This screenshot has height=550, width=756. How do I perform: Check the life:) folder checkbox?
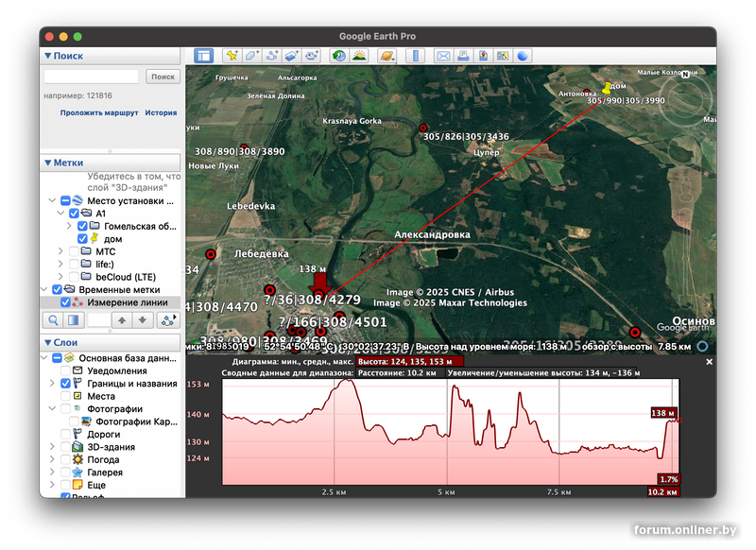pos(74,265)
